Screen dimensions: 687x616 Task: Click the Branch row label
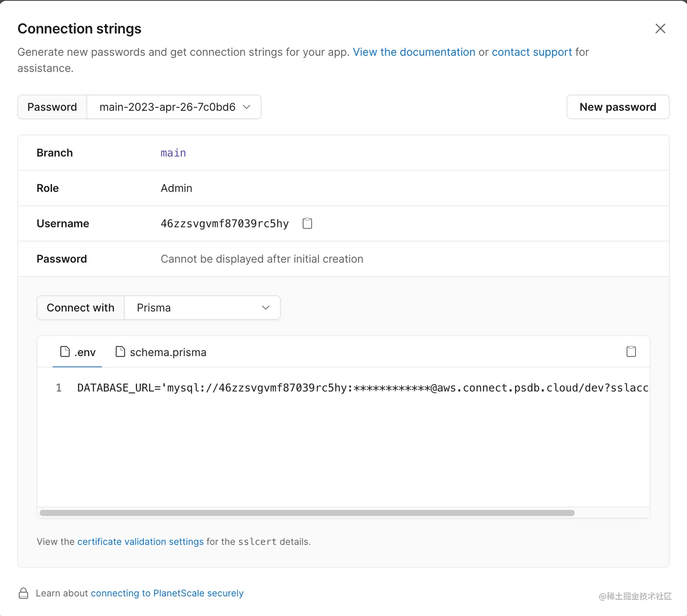[55, 153]
